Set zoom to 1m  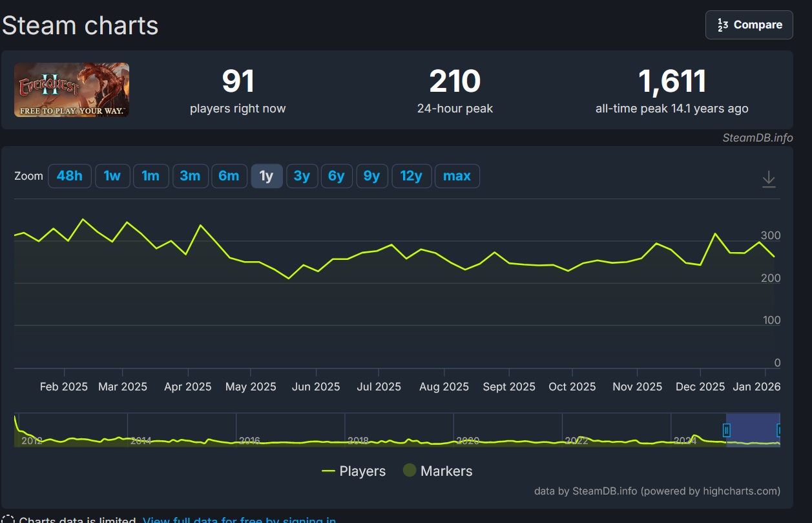tap(151, 176)
